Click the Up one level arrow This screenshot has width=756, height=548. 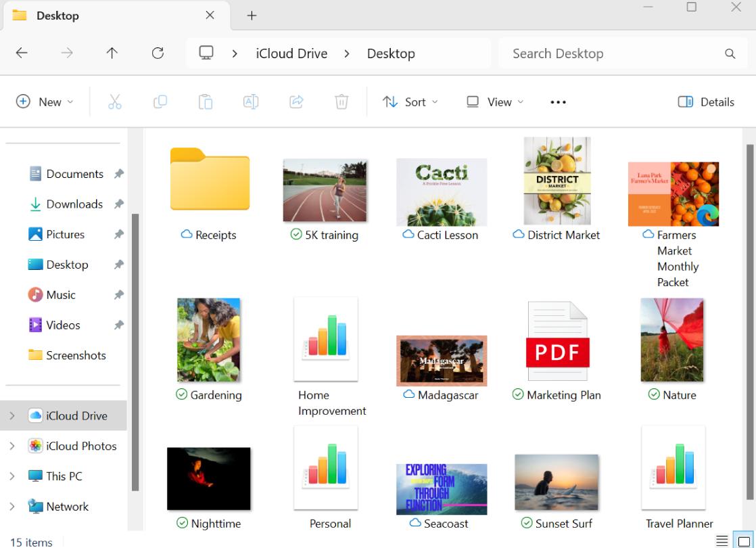coord(112,53)
